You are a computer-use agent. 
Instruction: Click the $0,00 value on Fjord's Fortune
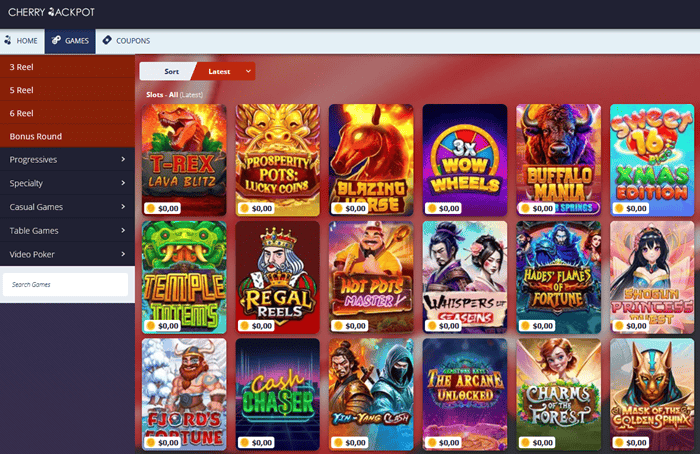tap(168, 443)
